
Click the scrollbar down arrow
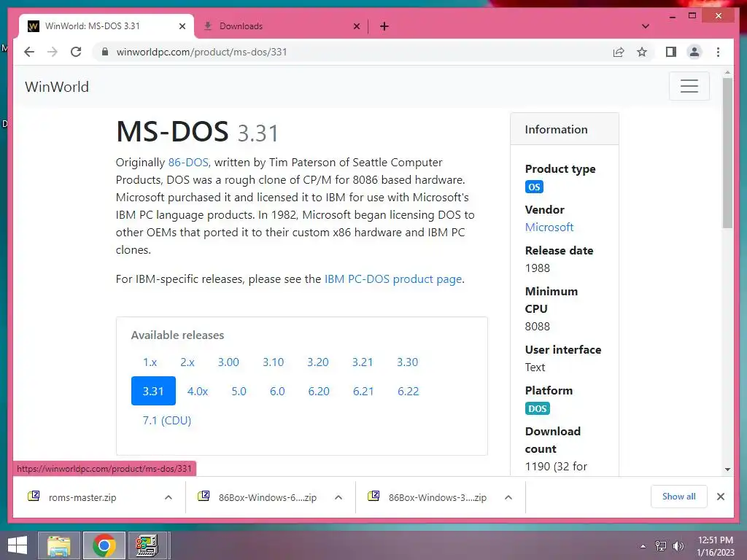coord(727,469)
